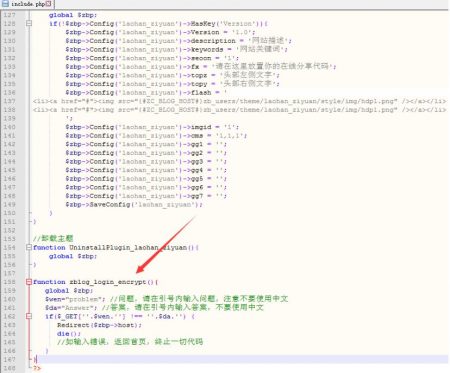
Task: Click the gg6 config line
Action: click(x=146, y=187)
